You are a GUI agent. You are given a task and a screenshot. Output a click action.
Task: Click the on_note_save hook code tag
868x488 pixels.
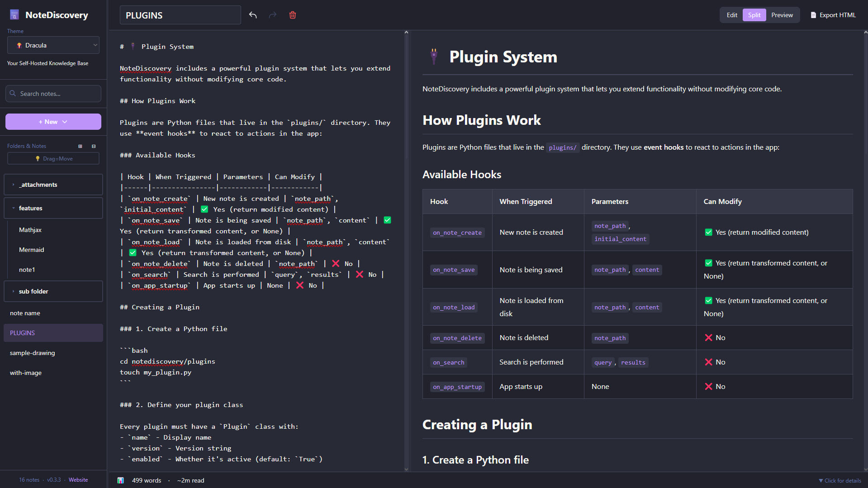click(454, 270)
